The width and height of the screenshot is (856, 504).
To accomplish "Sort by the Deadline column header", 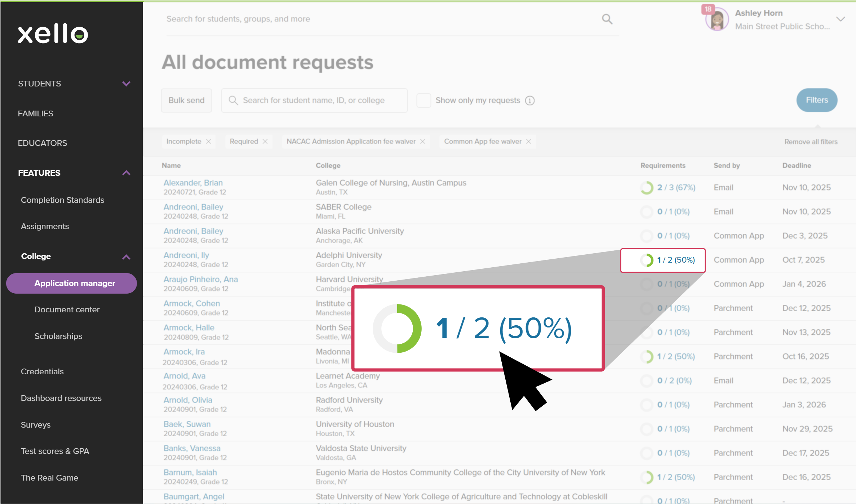I will click(x=797, y=165).
